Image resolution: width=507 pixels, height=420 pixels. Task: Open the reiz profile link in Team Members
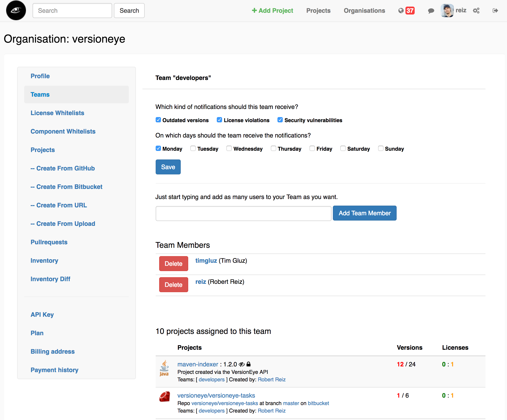[201, 282]
